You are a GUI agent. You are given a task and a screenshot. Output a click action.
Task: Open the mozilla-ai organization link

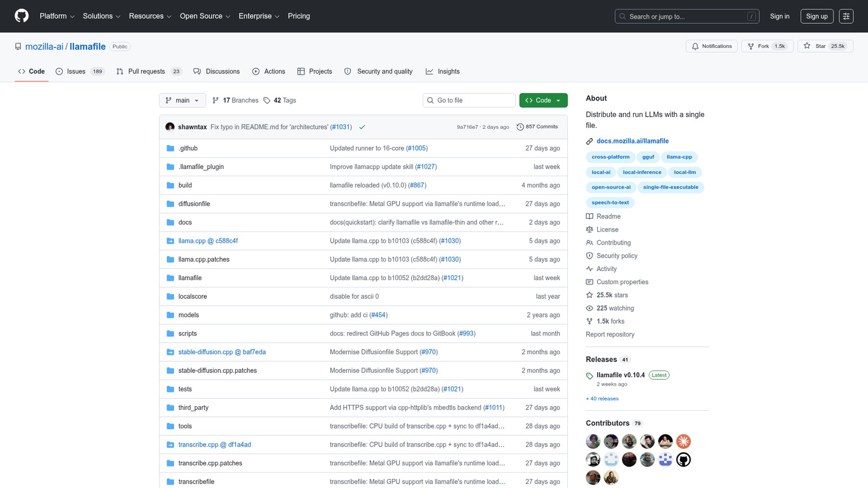(x=44, y=47)
